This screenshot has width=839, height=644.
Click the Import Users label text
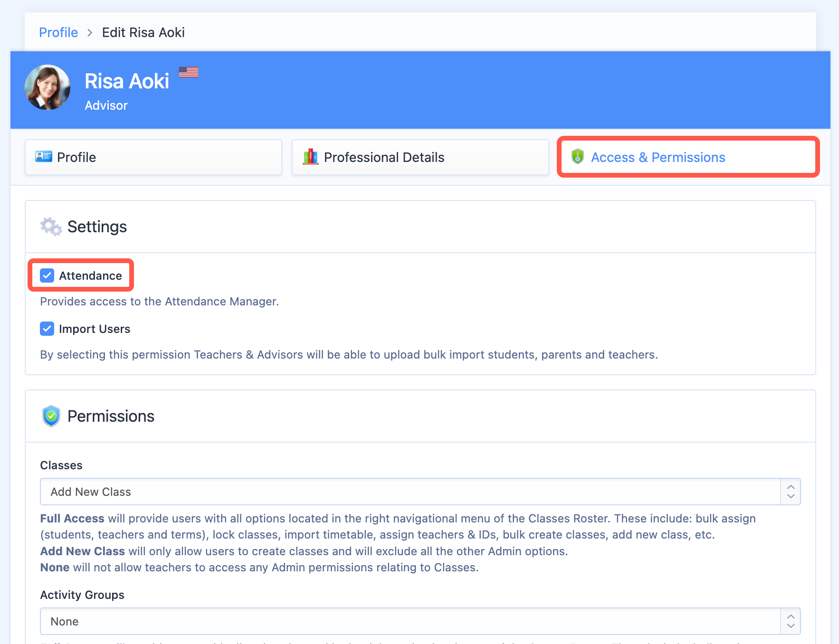pyautogui.click(x=94, y=329)
